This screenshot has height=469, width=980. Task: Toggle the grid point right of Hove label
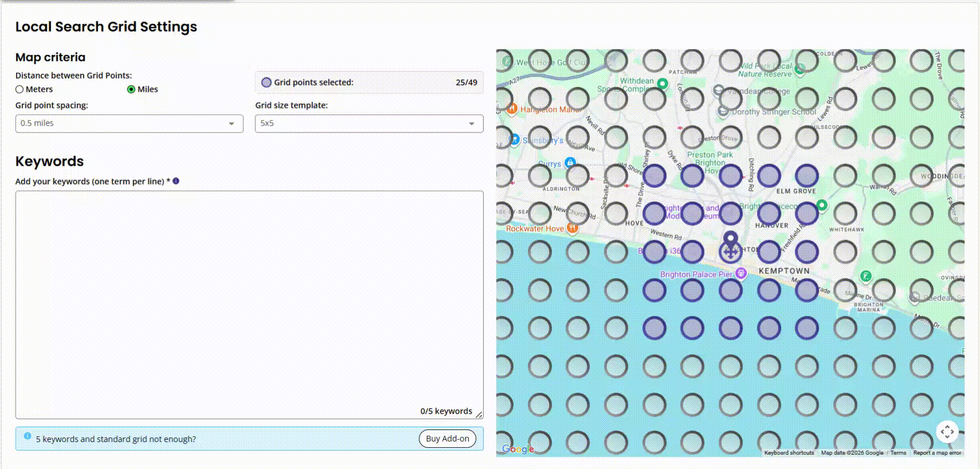click(654, 213)
